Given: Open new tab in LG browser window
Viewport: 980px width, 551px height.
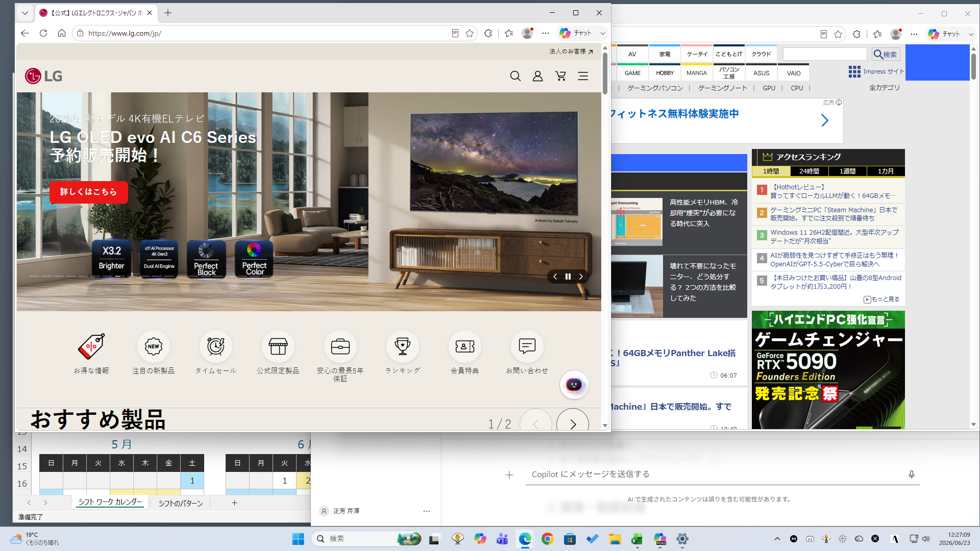Looking at the screenshot, I should (168, 13).
